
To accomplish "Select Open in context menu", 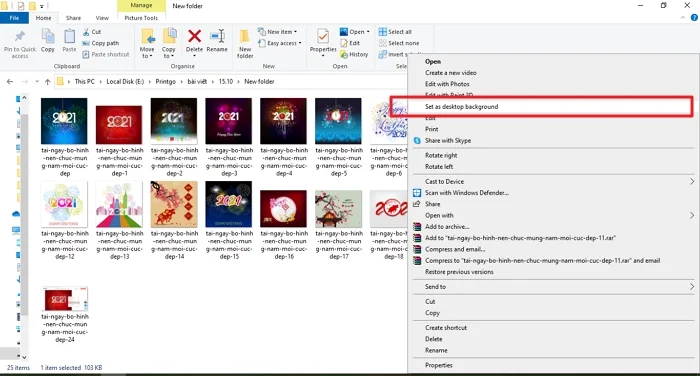I will (433, 62).
